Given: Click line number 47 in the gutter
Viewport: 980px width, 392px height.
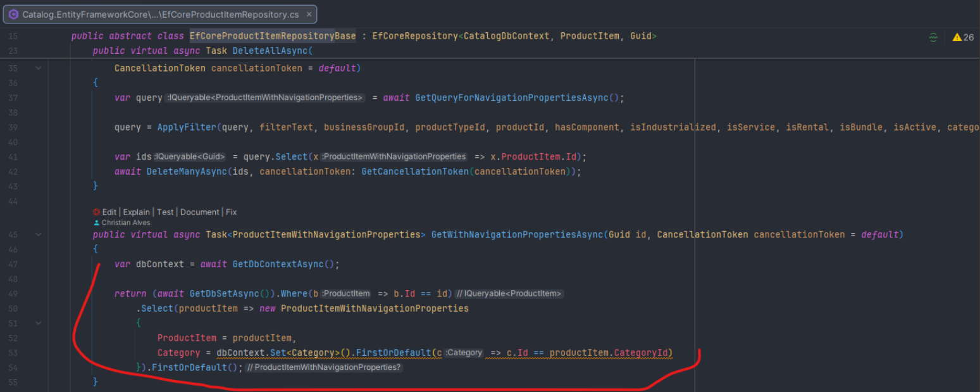Looking at the screenshot, I should [13, 264].
